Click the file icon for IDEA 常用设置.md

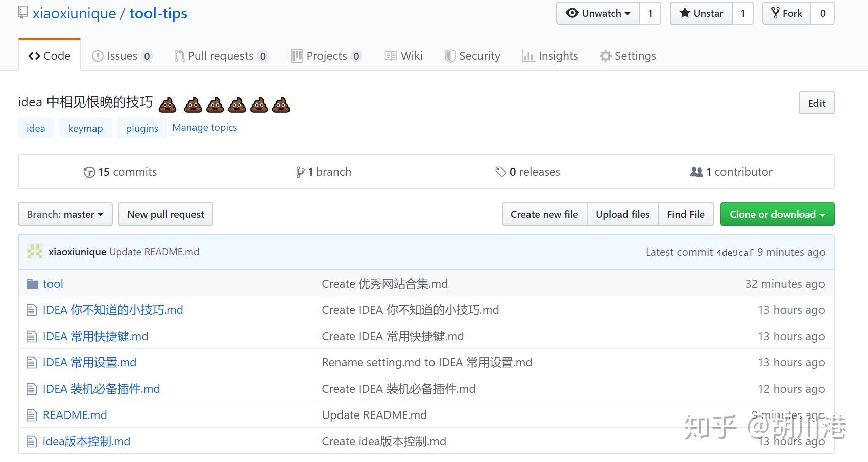(x=32, y=362)
